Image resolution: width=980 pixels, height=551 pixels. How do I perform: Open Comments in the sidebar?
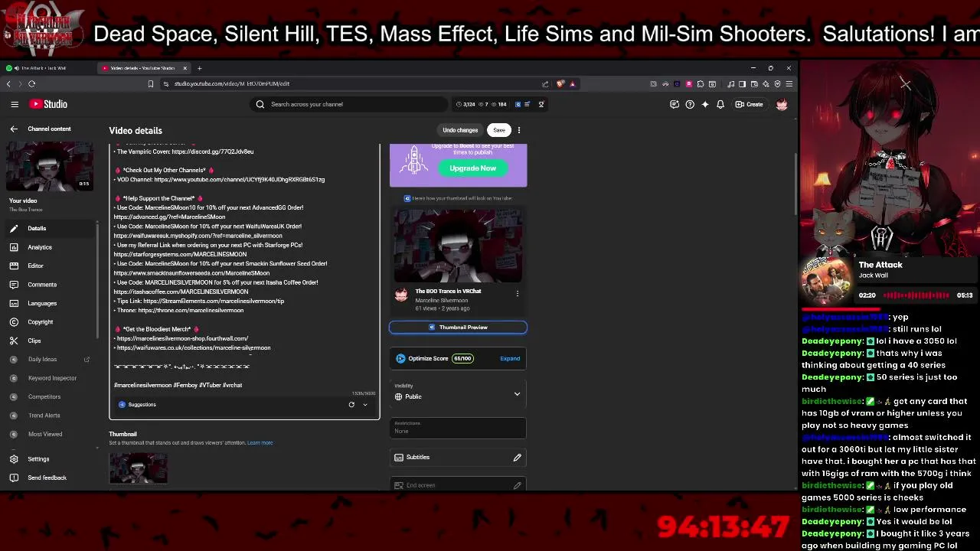[x=49, y=285]
